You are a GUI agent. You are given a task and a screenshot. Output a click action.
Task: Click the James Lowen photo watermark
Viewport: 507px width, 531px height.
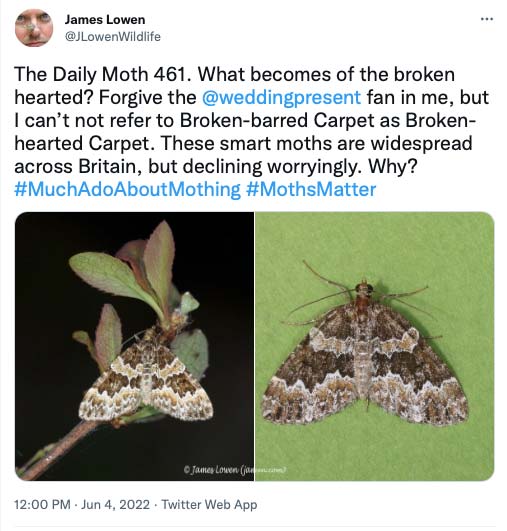click(235, 469)
